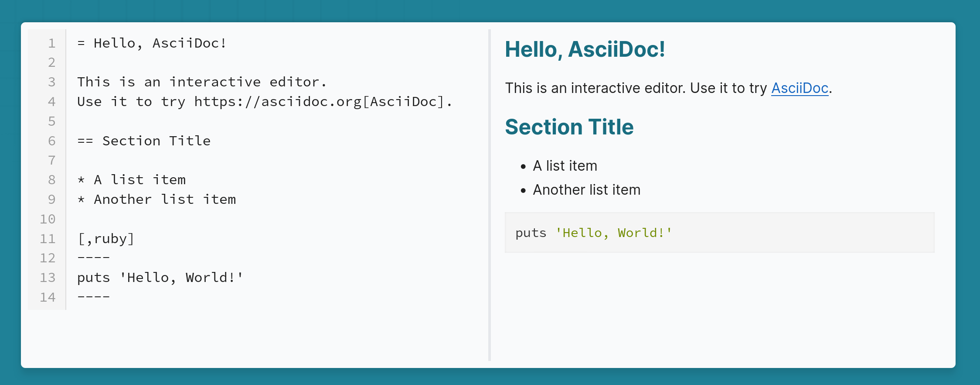
Task: Click the editor line 'This is an interactive editor.'
Action: 201,82
